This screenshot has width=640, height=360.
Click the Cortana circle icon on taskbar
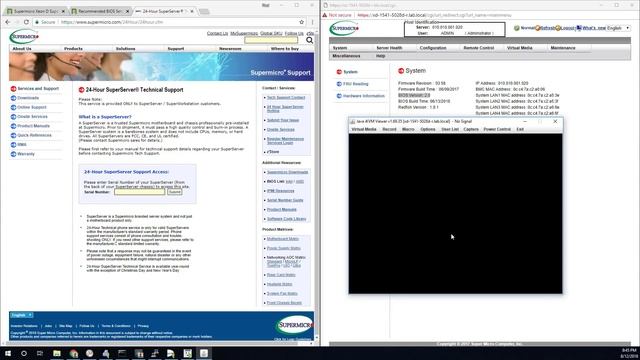point(24,353)
